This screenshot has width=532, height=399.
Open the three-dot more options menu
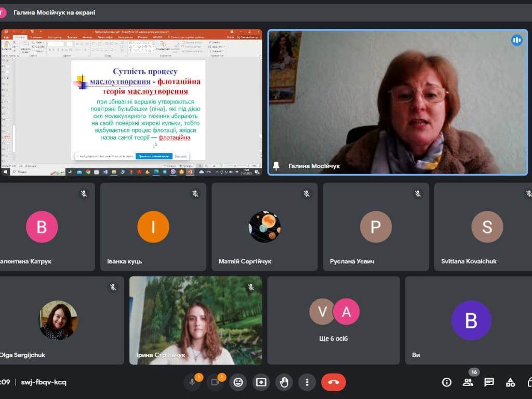tap(307, 382)
